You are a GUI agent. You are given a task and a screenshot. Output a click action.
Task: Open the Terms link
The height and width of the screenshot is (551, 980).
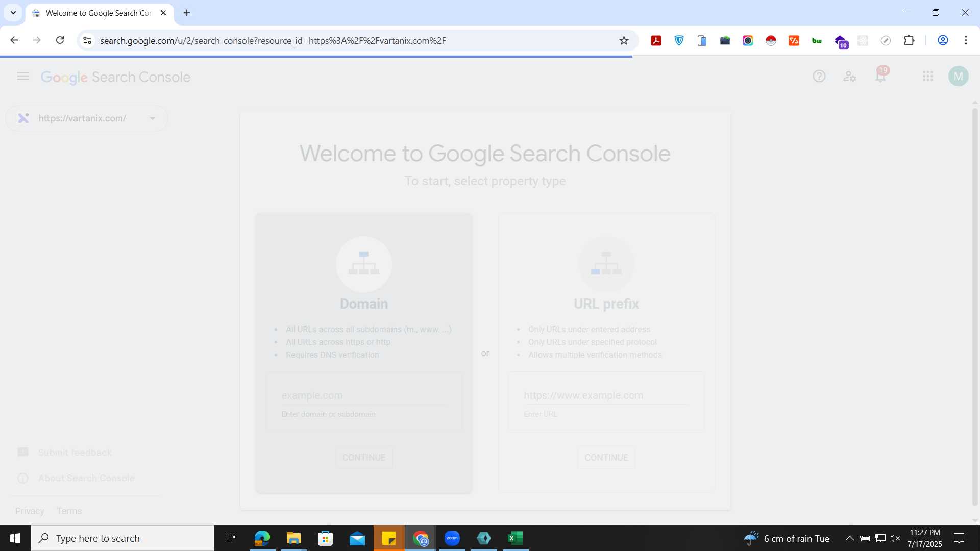point(69,511)
